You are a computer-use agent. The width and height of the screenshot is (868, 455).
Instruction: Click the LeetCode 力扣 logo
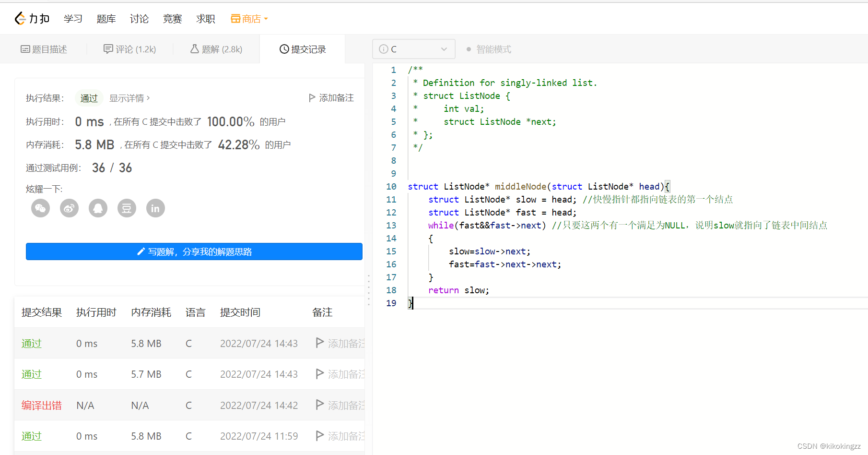[x=32, y=19]
